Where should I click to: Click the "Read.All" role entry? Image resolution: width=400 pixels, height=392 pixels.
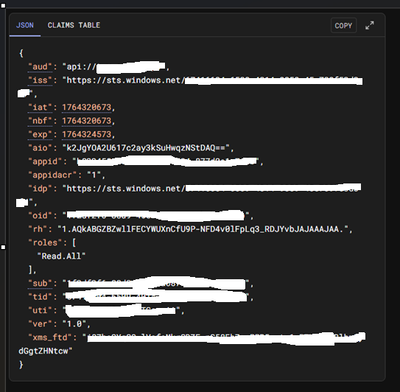(x=61, y=256)
